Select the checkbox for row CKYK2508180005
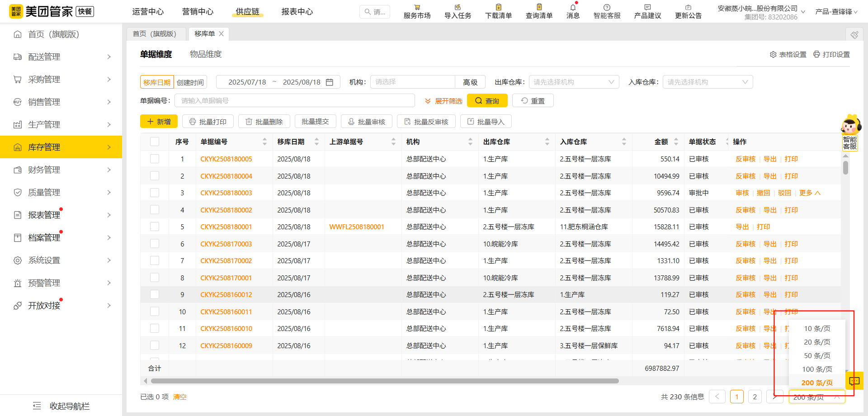 point(155,159)
